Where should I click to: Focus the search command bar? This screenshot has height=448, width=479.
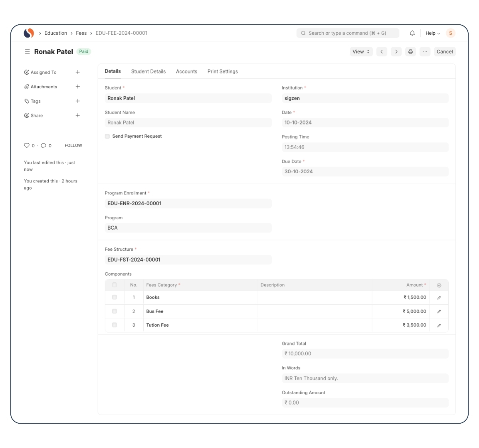coord(347,33)
